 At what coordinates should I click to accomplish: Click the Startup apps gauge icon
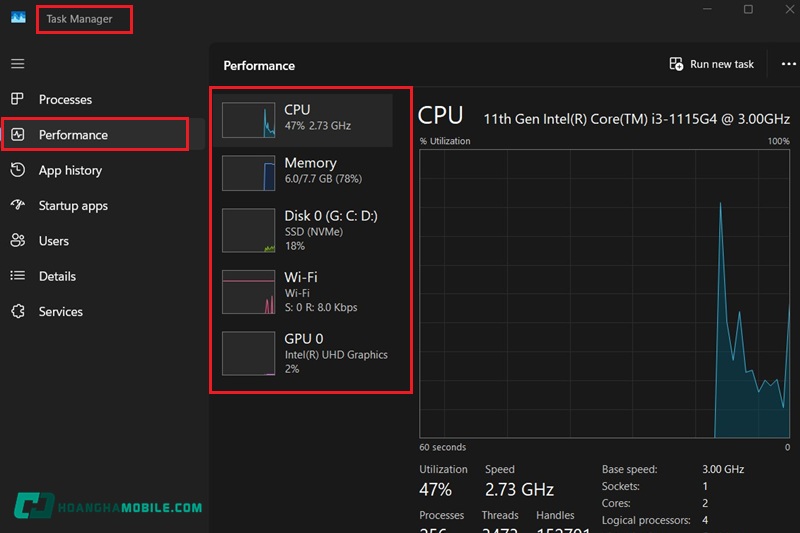pos(17,205)
